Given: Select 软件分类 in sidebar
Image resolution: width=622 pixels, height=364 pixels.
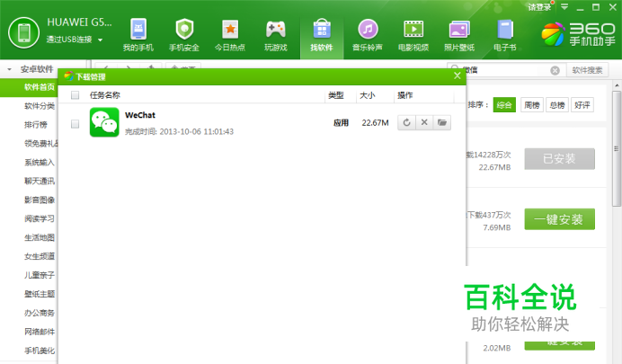Looking at the screenshot, I should click(x=39, y=106).
